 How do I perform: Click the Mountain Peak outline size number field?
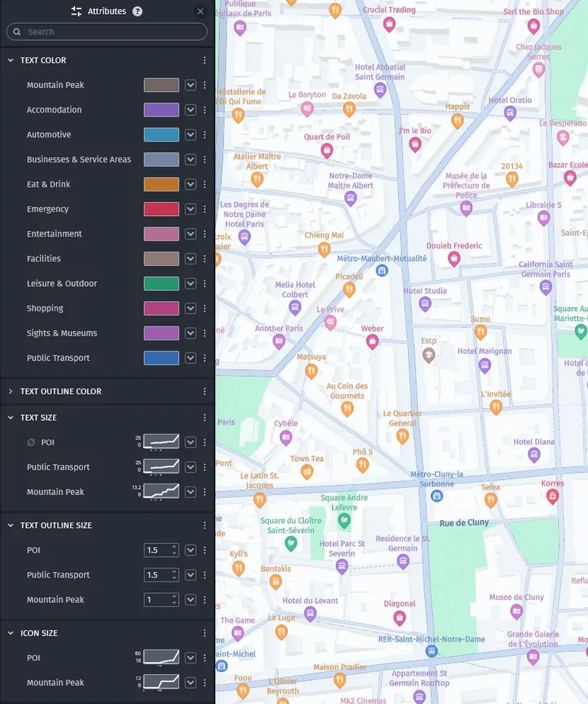161,599
